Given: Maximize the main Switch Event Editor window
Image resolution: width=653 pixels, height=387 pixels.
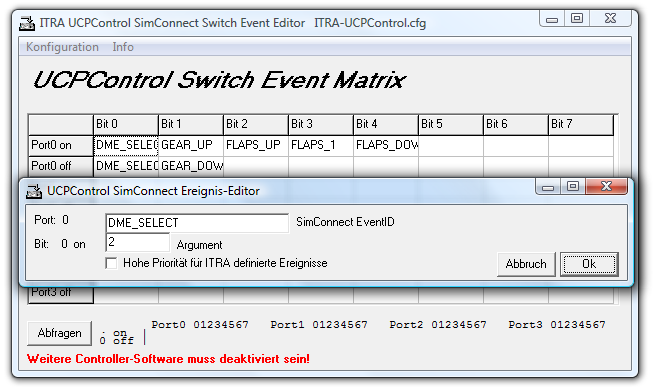Looking at the screenshot, I should click(x=577, y=18).
